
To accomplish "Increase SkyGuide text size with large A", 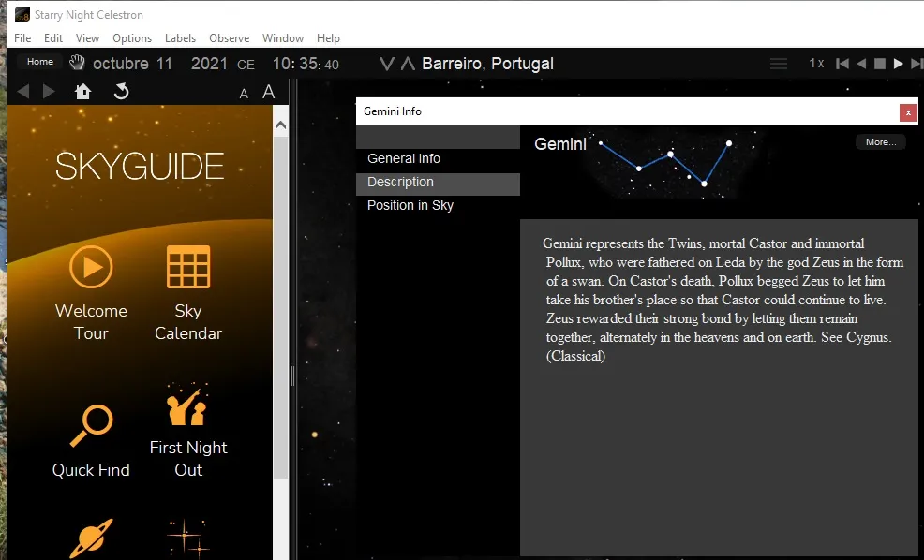I will (269, 92).
